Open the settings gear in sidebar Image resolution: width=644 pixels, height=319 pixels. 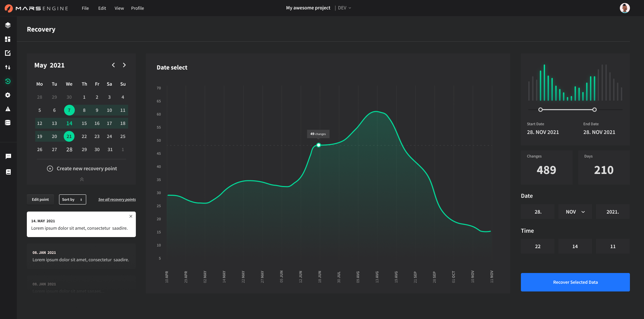[x=8, y=95]
